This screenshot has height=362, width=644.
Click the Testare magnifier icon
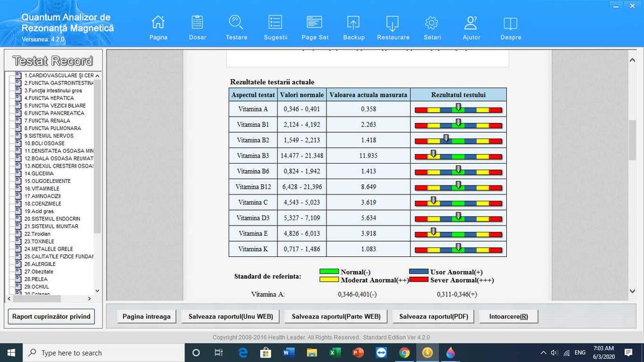point(236,22)
